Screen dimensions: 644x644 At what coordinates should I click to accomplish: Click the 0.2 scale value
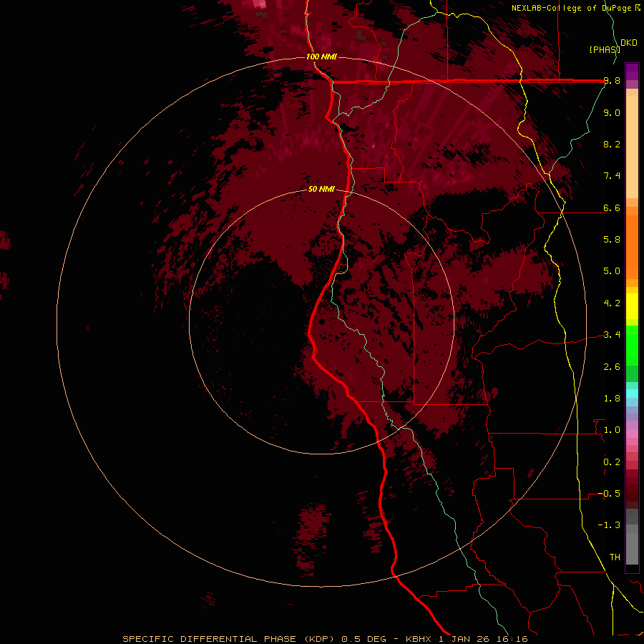click(612, 462)
